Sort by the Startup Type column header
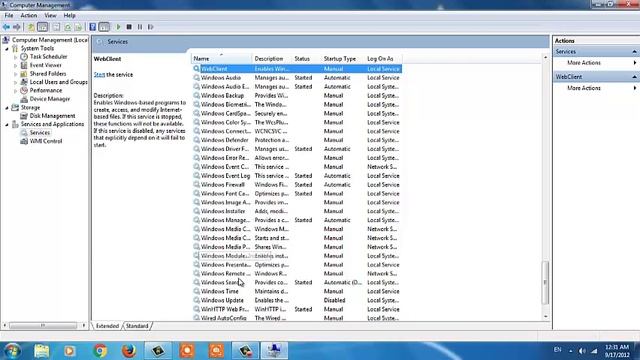The width and height of the screenshot is (640, 360). [x=343, y=59]
